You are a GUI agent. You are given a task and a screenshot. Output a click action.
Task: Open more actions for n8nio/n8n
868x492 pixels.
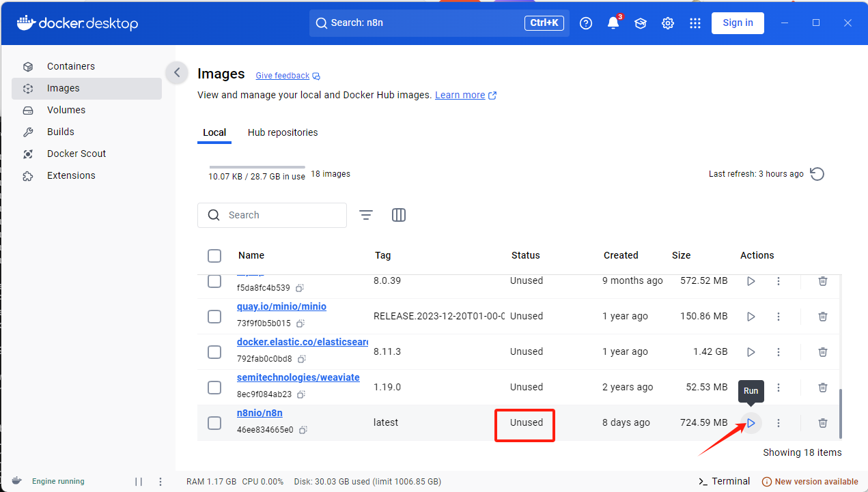(779, 423)
